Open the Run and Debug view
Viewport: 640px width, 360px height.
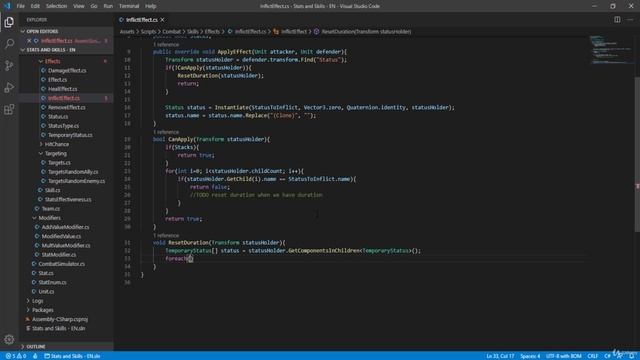tap(9, 87)
